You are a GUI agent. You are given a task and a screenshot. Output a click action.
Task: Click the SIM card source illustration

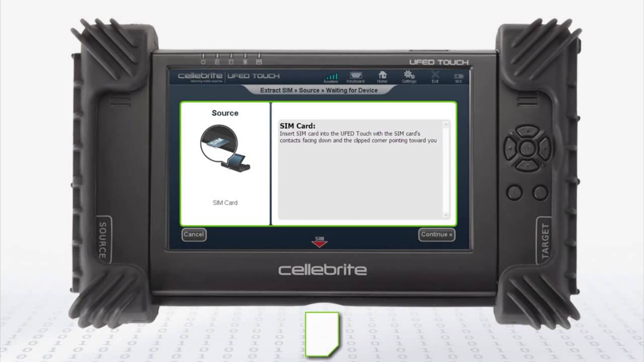point(225,148)
